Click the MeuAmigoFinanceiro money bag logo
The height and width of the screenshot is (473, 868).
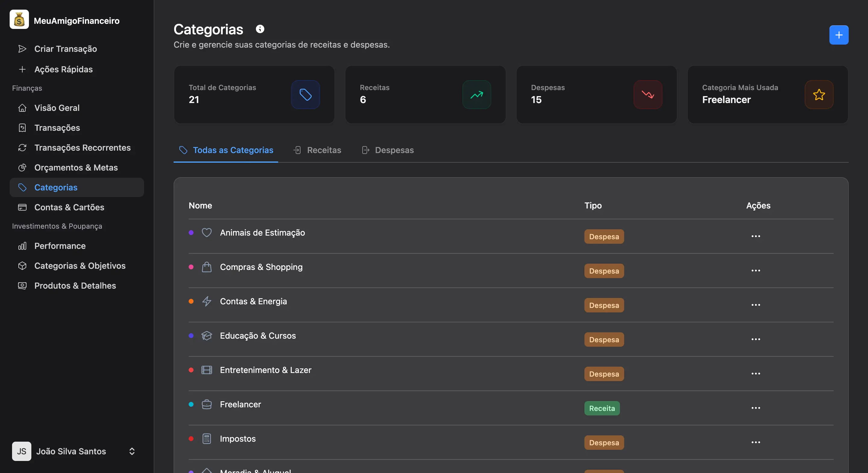click(19, 20)
